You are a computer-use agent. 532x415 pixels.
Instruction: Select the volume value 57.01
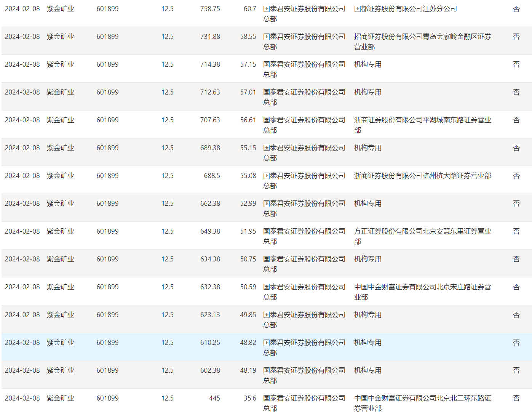pos(248,92)
